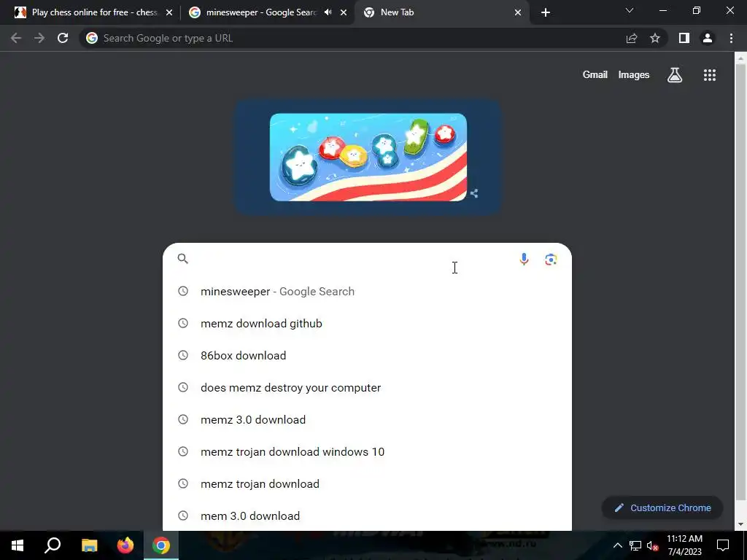Select the New Tab tab
This screenshot has height=560, width=747.
tap(441, 12)
